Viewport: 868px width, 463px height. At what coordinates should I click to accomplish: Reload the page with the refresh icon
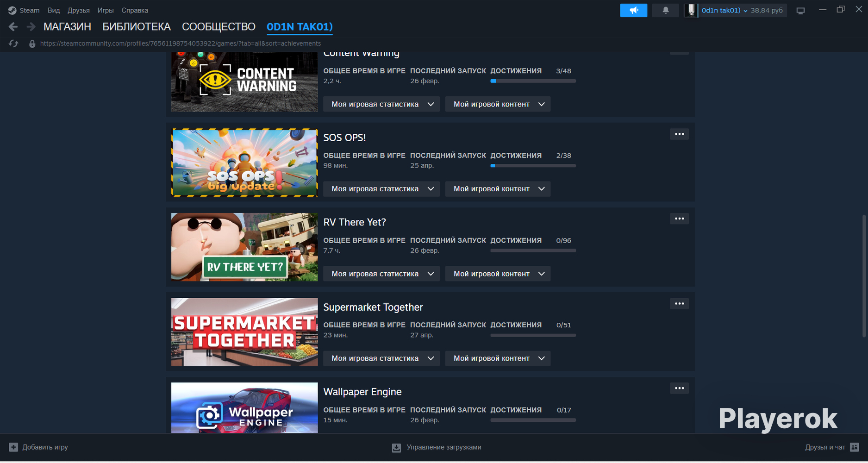pos(13,44)
